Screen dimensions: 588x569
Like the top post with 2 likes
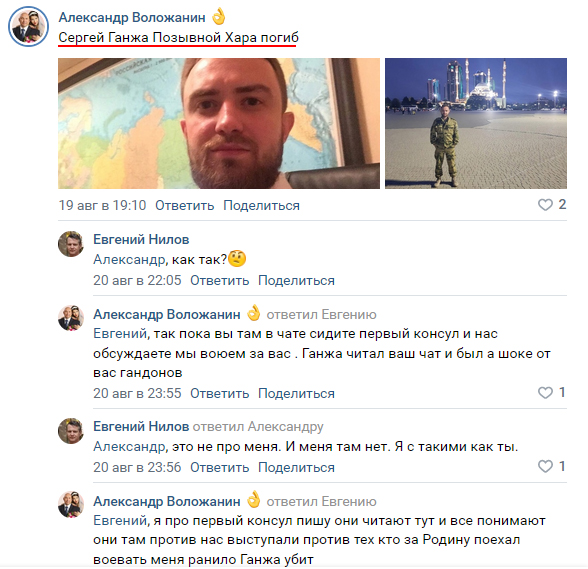tap(545, 205)
